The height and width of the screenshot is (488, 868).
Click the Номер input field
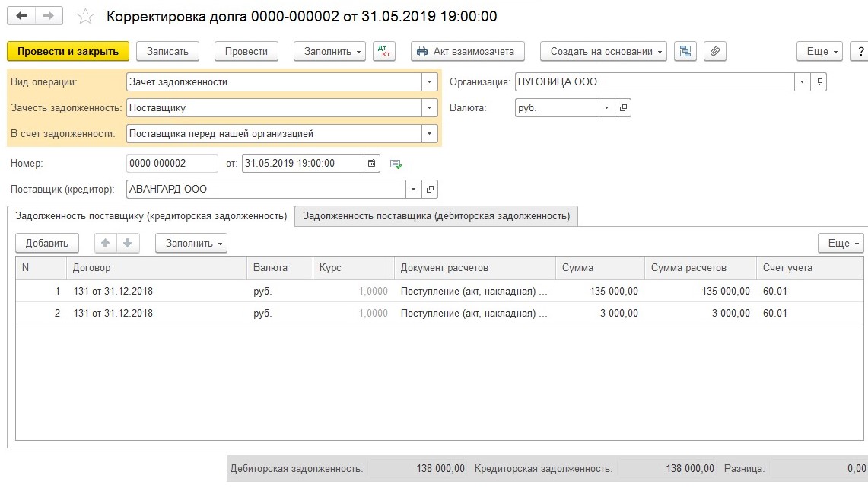171,164
